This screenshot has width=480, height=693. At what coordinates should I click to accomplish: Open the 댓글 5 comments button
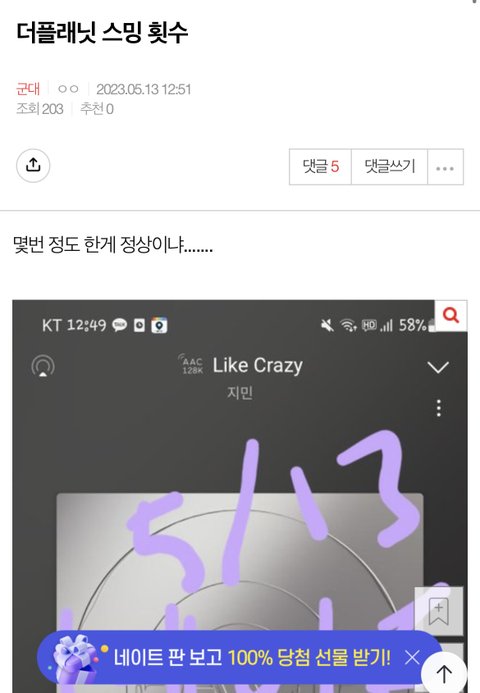click(x=320, y=167)
